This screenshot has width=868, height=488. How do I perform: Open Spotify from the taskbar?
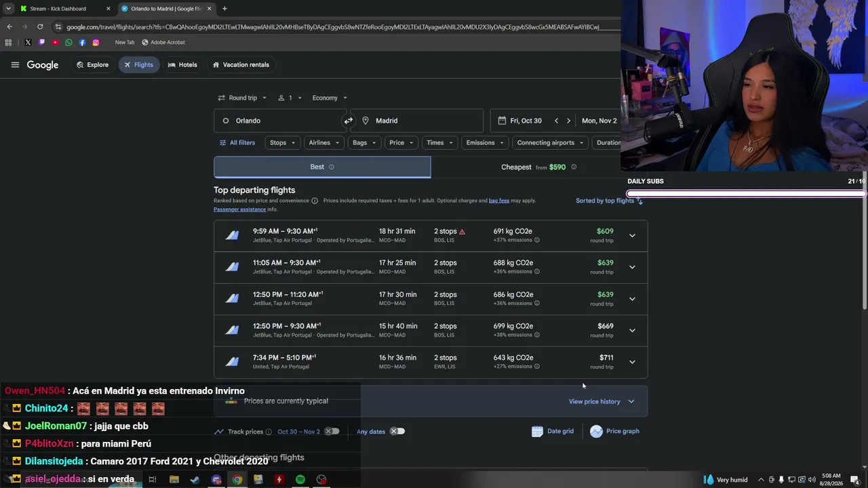(x=300, y=480)
